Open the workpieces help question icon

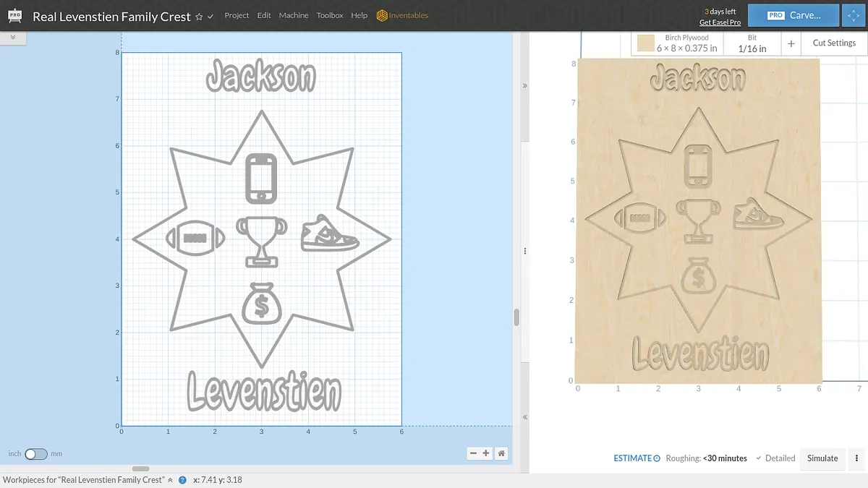[182, 480]
